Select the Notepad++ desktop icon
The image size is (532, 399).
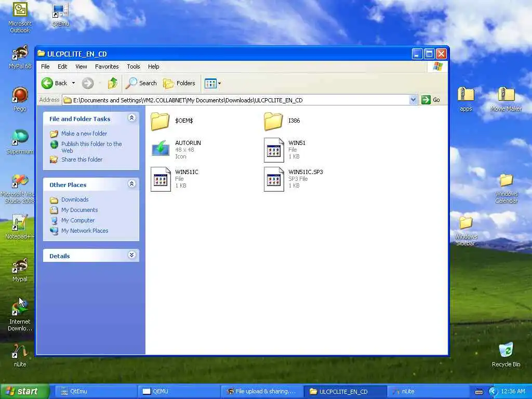pyautogui.click(x=20, y=227)
